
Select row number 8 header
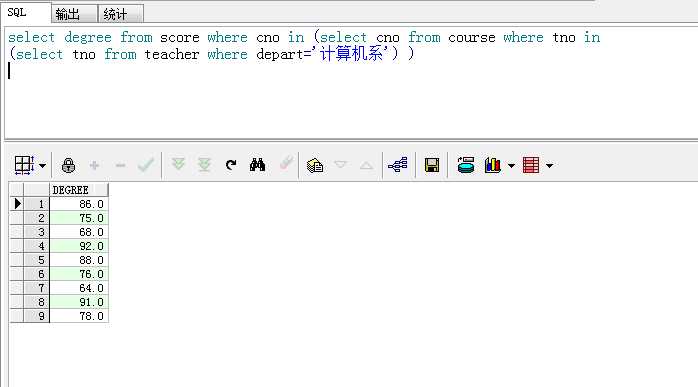pos(36,302)
